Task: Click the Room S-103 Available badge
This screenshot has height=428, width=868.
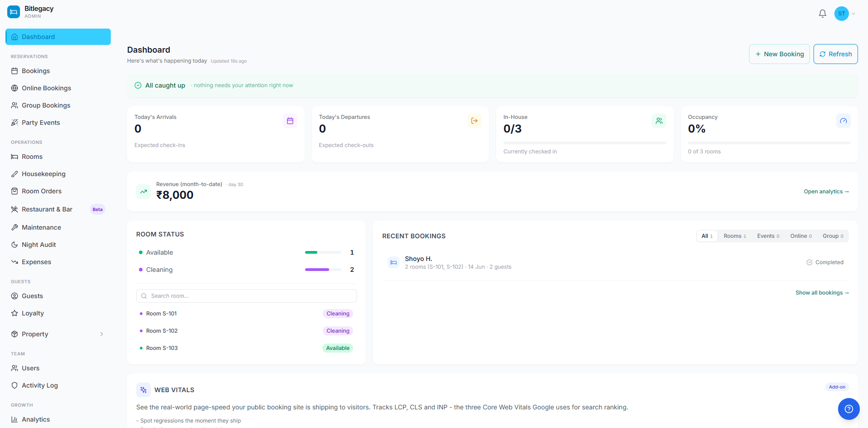Action: pyautogui.click(x=338, y=348)
